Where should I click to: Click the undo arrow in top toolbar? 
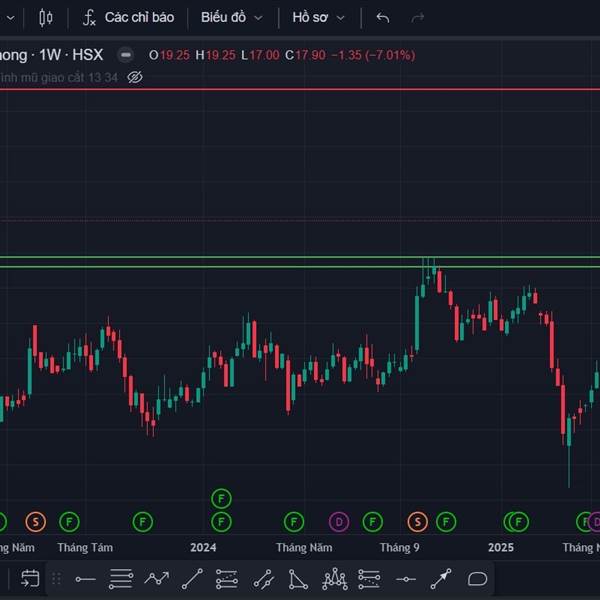tap(382, 17)
